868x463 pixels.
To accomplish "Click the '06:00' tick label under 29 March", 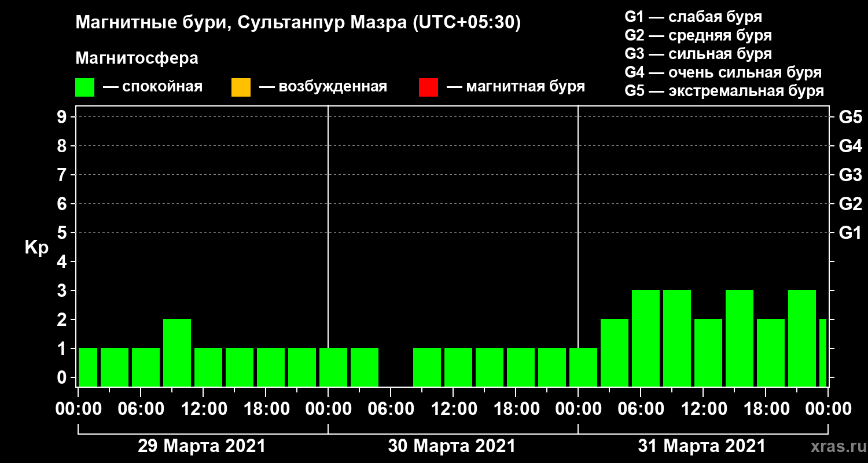I will click(x=140, y=409).
